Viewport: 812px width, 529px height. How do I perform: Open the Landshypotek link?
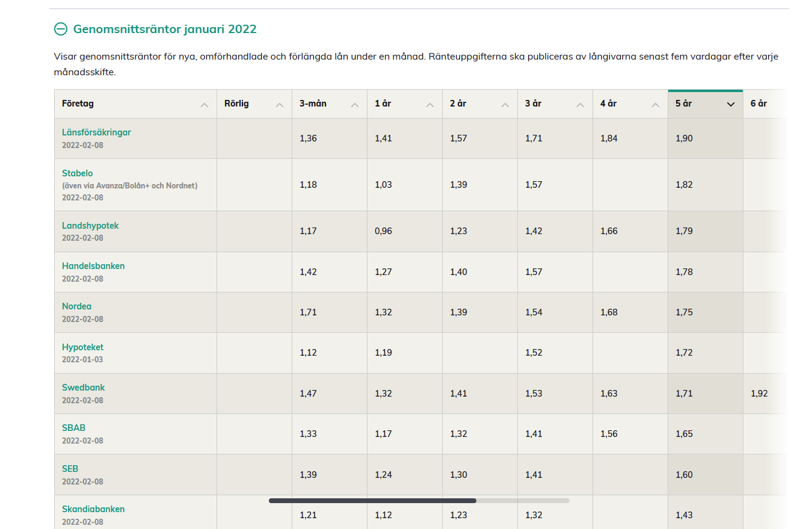tap(90, 226)
